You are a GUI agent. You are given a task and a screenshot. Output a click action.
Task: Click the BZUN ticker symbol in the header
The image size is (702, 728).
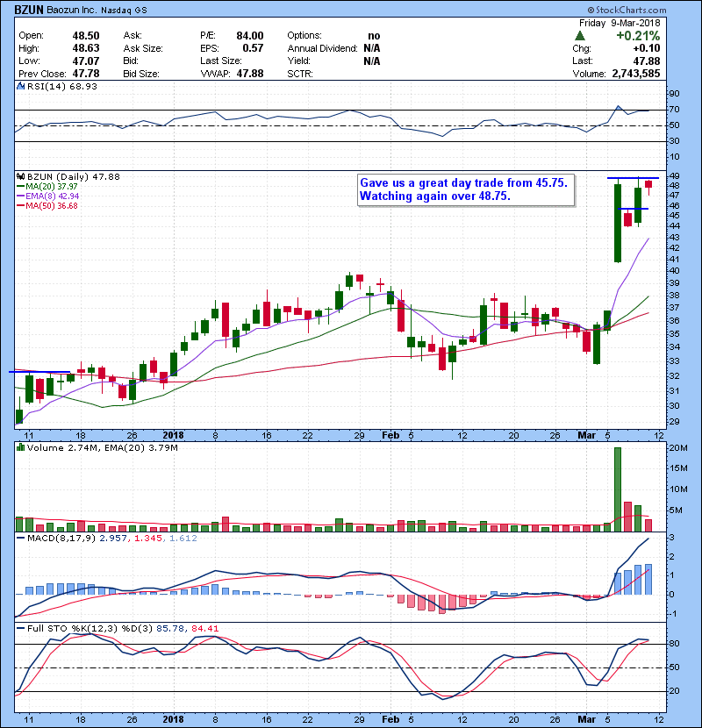tap(29, 10)
